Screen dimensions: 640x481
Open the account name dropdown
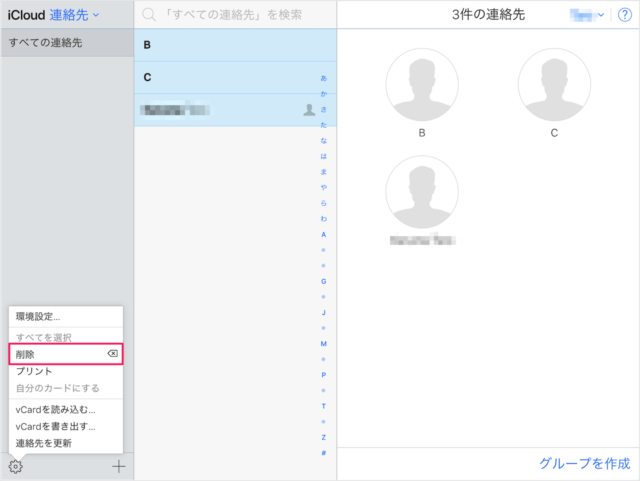click(x=586, y=15)
